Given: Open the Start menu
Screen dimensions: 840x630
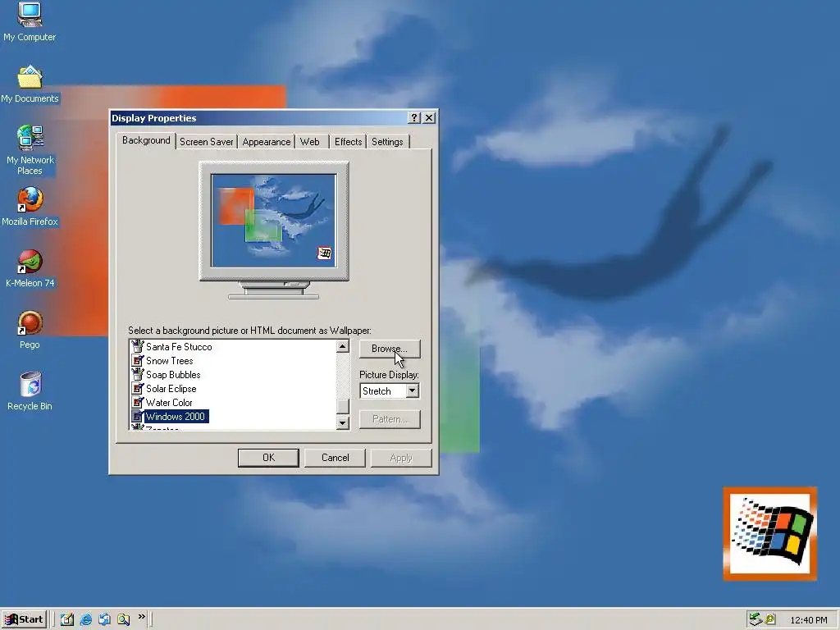Looking at the screenshot, I should 24,619.
